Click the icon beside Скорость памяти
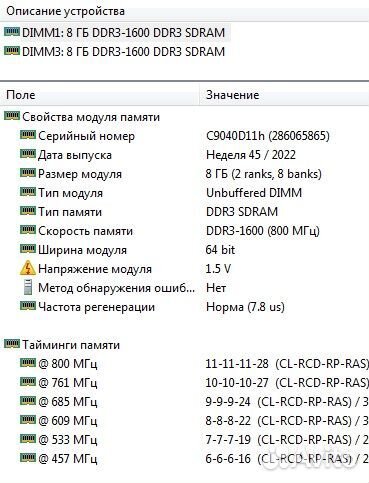The width and height of the screenshot is (369, 483). tap(28, 230)
